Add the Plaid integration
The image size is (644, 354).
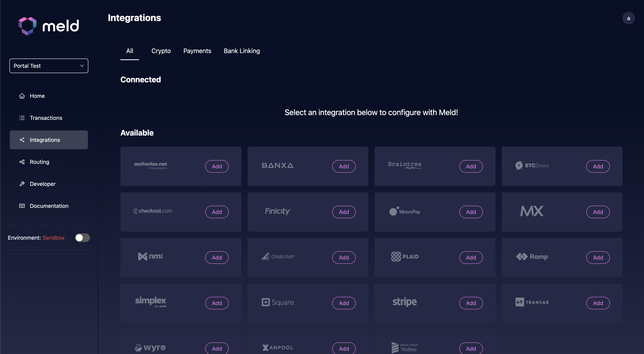(x=471, y=257)
